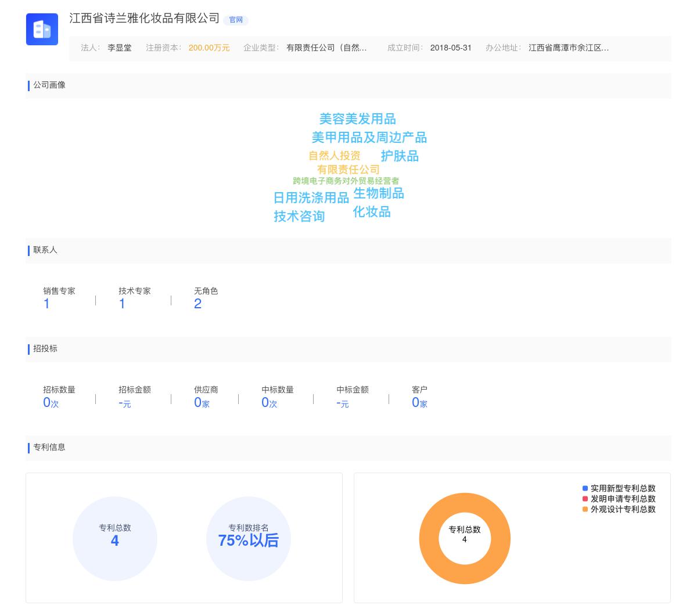
Task: Select the 美容美发用品 tag in word cloud
Action: pos(358,119)
